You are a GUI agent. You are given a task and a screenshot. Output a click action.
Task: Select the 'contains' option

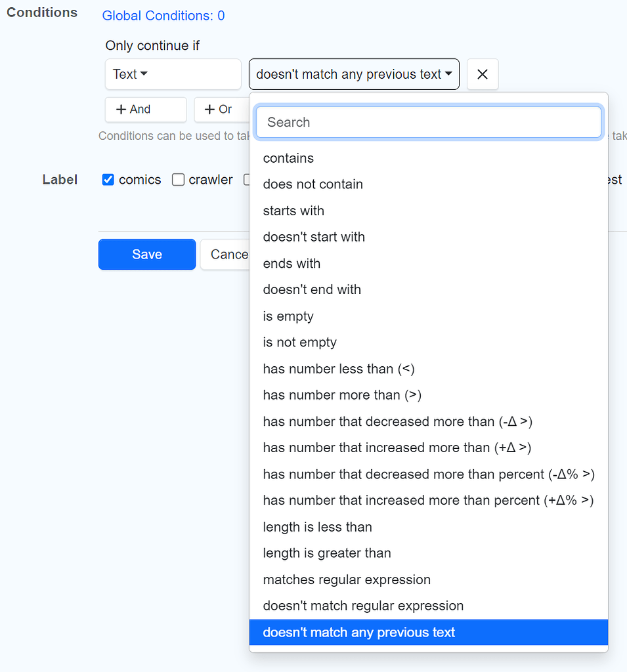(429, 158)
